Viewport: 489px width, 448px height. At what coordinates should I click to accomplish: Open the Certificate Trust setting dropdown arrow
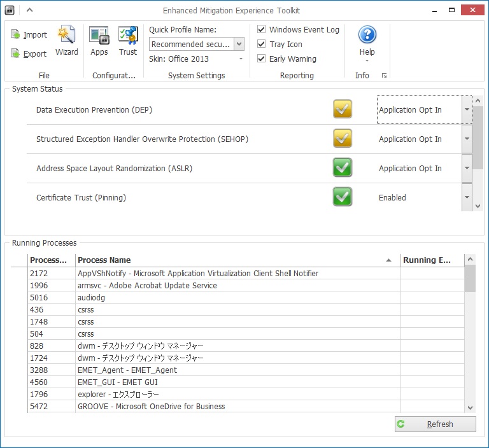click(467, 197)
